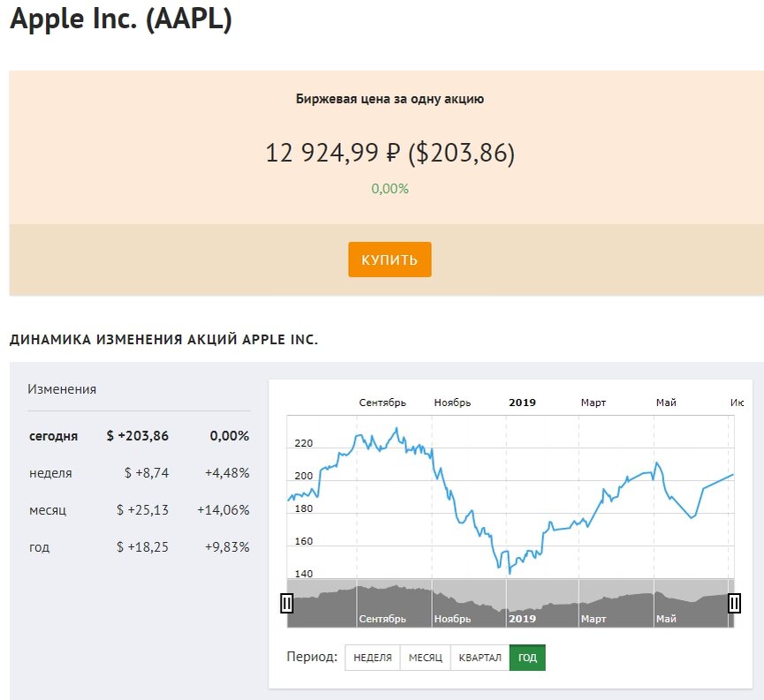The width and height of the screenshot is (764, 700).
Task: Select the green ГОД period button
Action: (527, 658)
